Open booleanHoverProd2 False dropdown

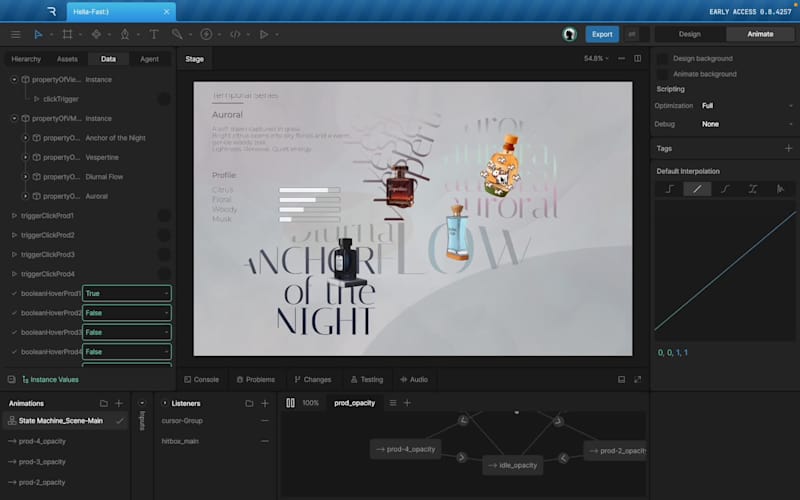(127, 313)
